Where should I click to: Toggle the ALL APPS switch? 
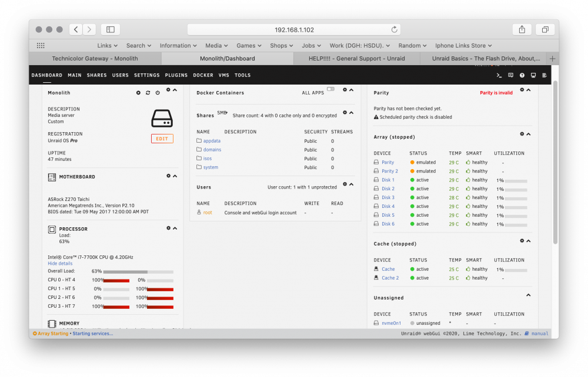tap(330, 89)
